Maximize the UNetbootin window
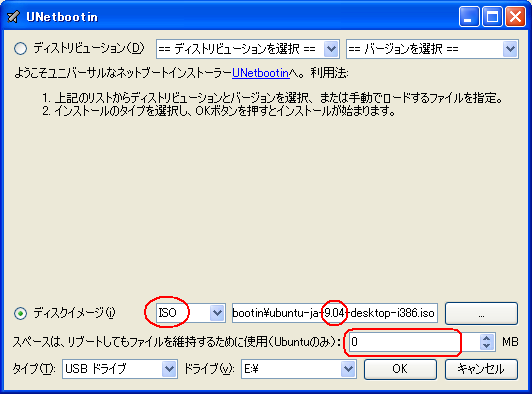Screen dimensions: 532x394 click(x=492, y=16)
